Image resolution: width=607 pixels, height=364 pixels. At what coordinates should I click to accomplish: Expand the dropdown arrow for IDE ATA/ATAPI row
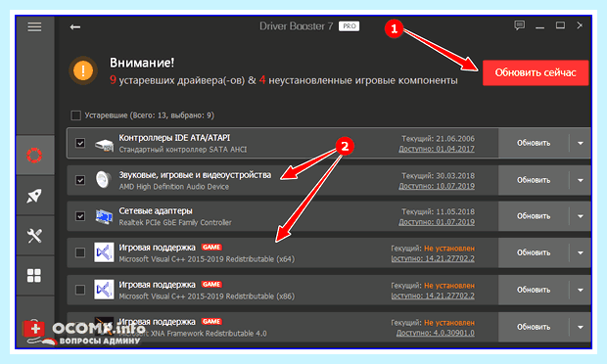click(x=581, y=143)
